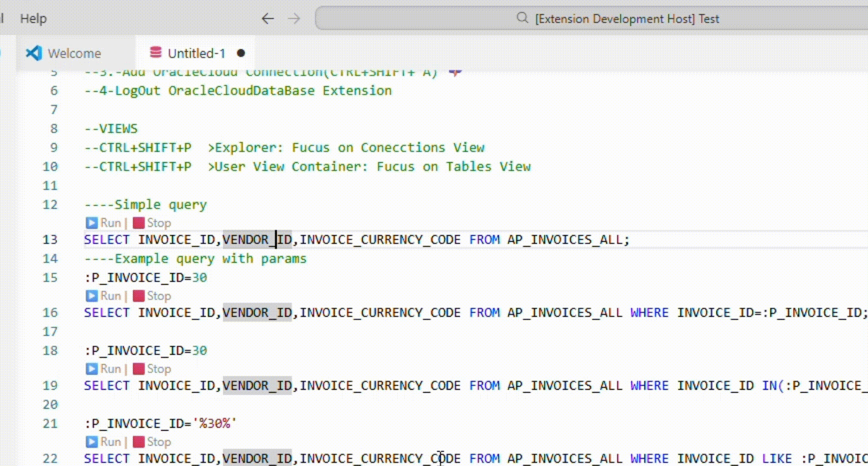Switch to the Untitled-1 tab
Screen dimensions: 868x466
(x=197, y=53)
